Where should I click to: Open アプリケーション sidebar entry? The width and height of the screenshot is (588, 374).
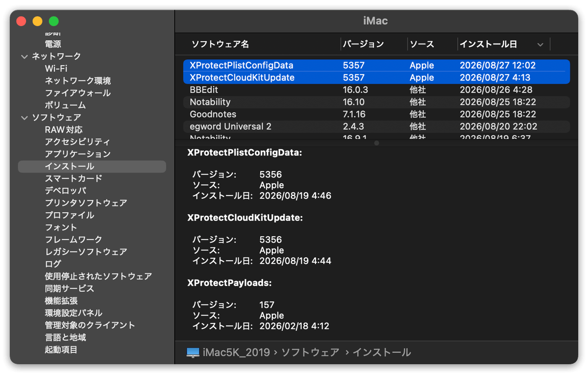[77, 154]
